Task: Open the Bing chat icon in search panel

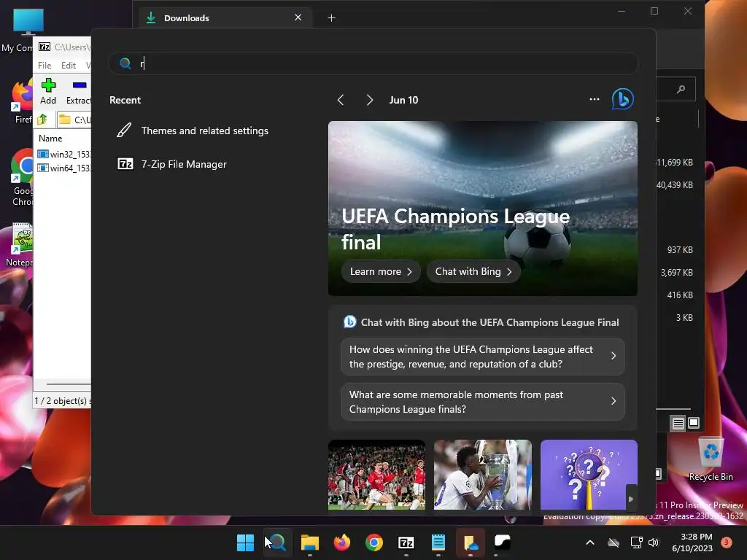Action: point(623,99)
